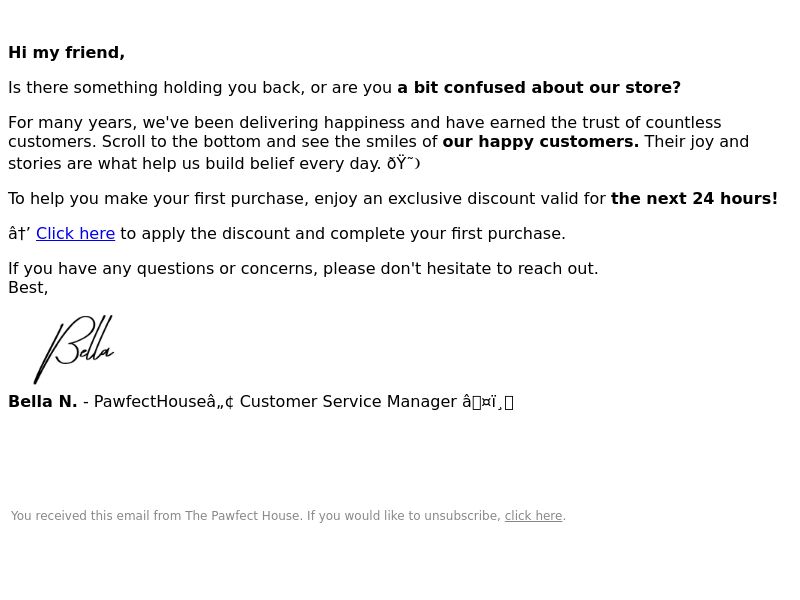Click the garbled arrow symbol before 'Click here'
This screenshot has width=800, height=600.
(19, 234)
